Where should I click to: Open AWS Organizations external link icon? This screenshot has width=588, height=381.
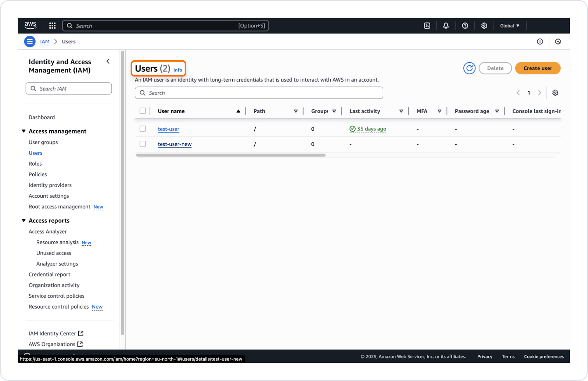(x=80, y=344)
